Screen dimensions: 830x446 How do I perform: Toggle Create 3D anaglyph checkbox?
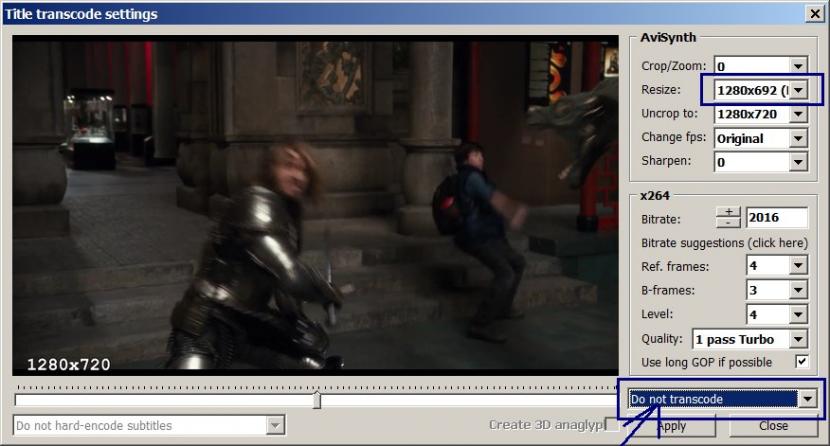coord(612,425)
